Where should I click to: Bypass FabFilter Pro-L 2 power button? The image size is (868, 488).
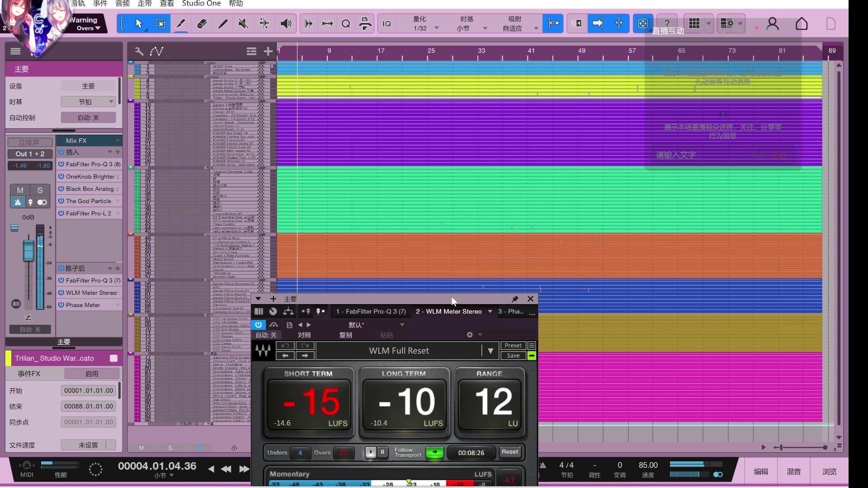point(61,213)
